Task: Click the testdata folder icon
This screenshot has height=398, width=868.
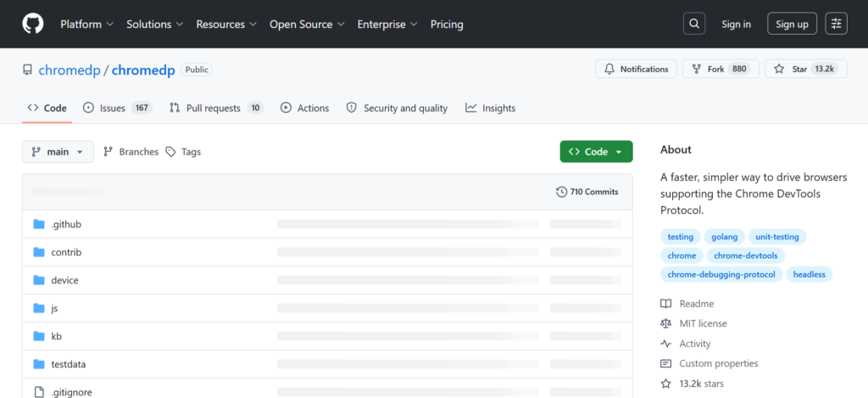Action: (x=39, y=364)
